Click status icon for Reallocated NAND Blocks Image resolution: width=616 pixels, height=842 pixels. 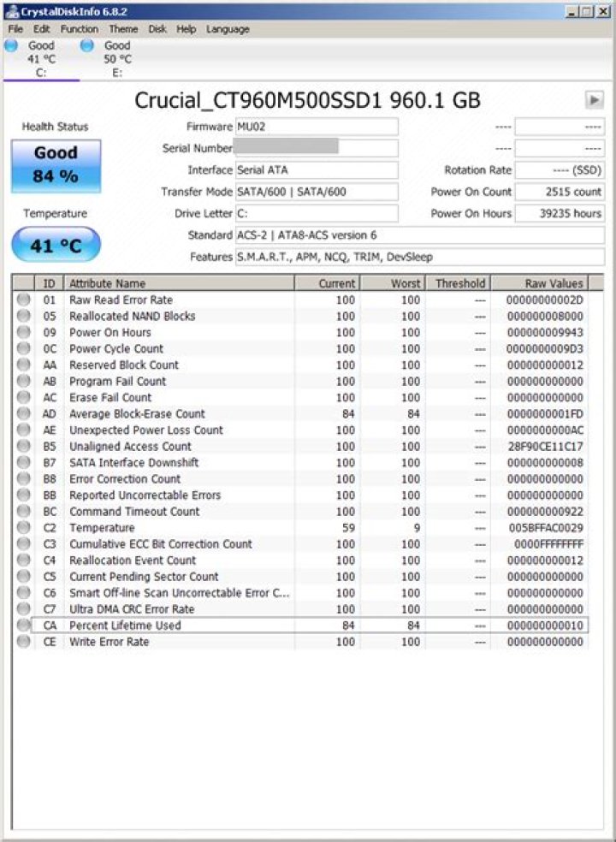pyautogui.click(x=23, y=317)
